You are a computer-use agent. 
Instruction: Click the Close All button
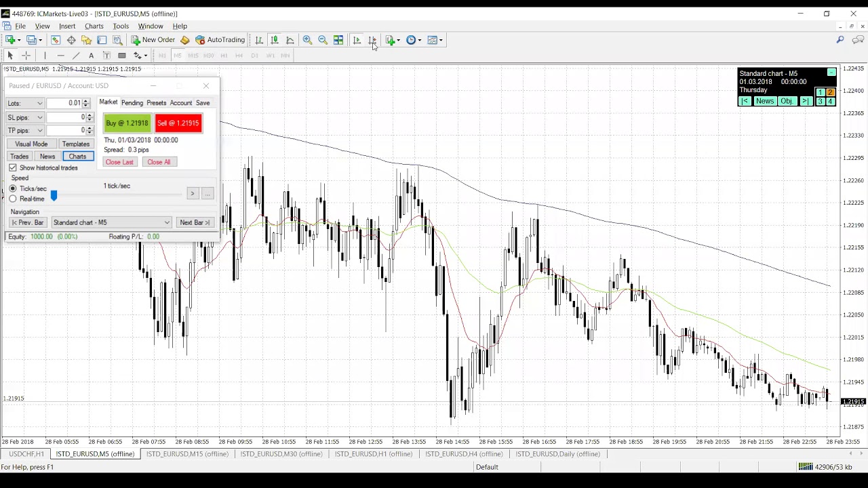click(159, 162)
